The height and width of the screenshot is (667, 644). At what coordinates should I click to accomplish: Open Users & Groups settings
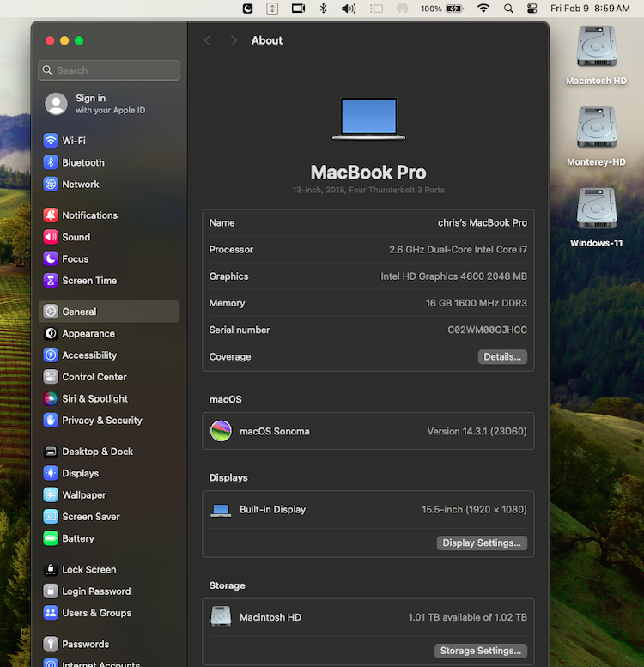coord(109,613)
